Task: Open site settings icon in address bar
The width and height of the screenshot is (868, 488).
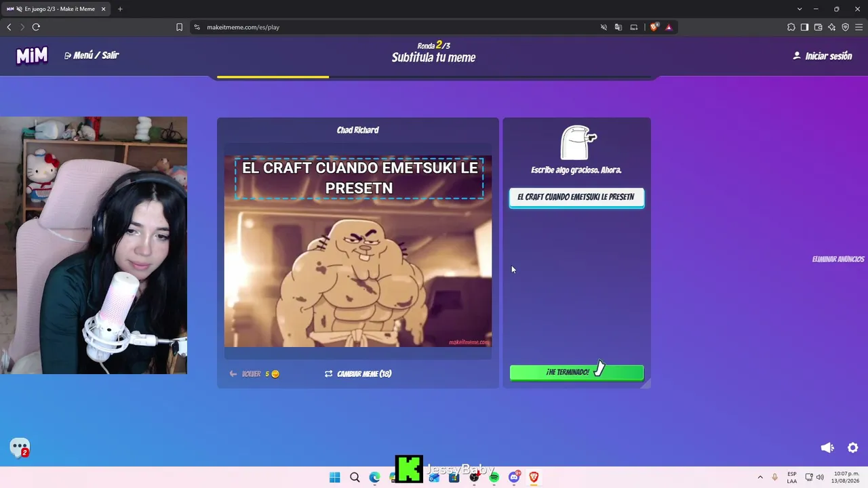Action: pos(197,27)
